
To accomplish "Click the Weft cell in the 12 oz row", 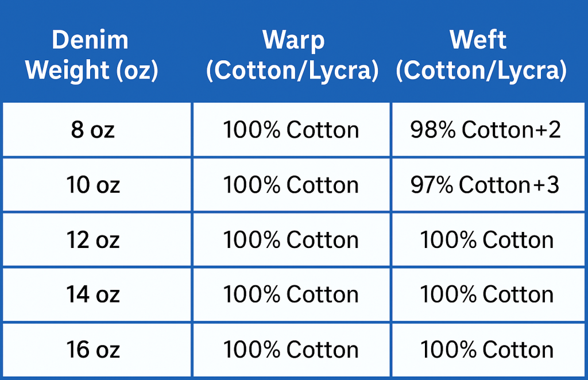I will (487, 240).
